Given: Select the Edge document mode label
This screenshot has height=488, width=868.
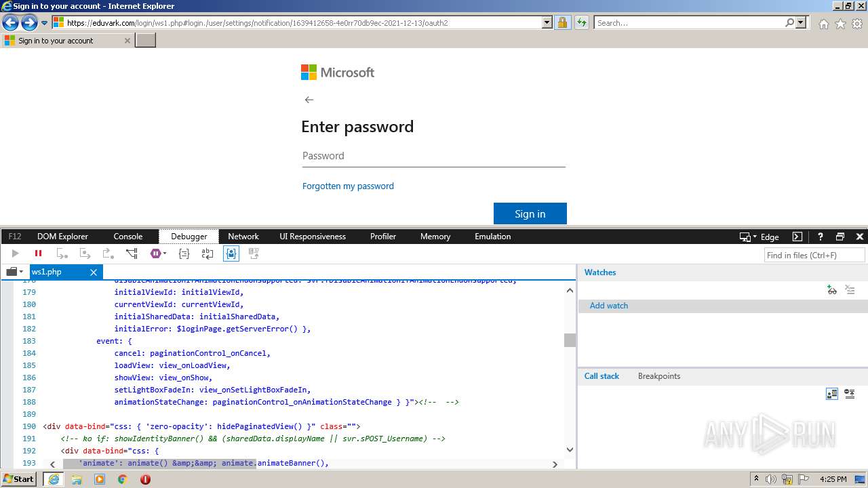Looking at the screenshot, I should point(770,237).
